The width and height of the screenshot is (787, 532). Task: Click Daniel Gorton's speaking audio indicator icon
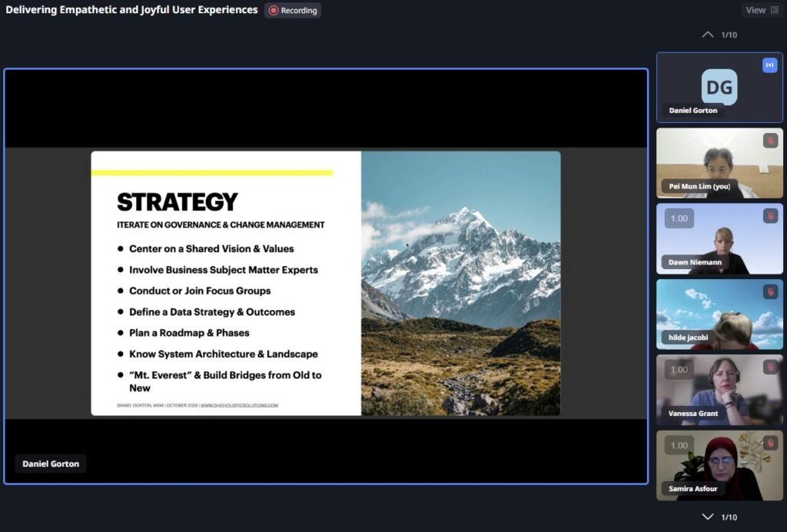click(x=769, y=65)
